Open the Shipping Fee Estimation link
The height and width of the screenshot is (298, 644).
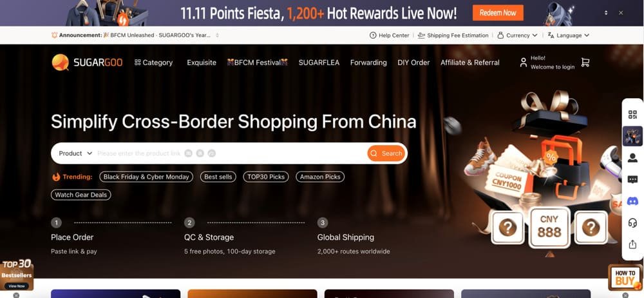(x=453, y=35)
